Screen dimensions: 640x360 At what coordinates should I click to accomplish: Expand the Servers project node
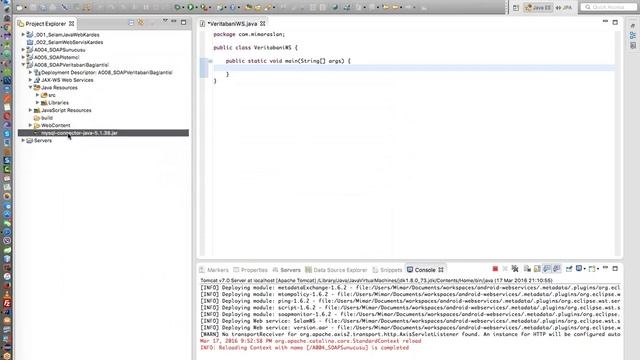[x=23, y=140]
